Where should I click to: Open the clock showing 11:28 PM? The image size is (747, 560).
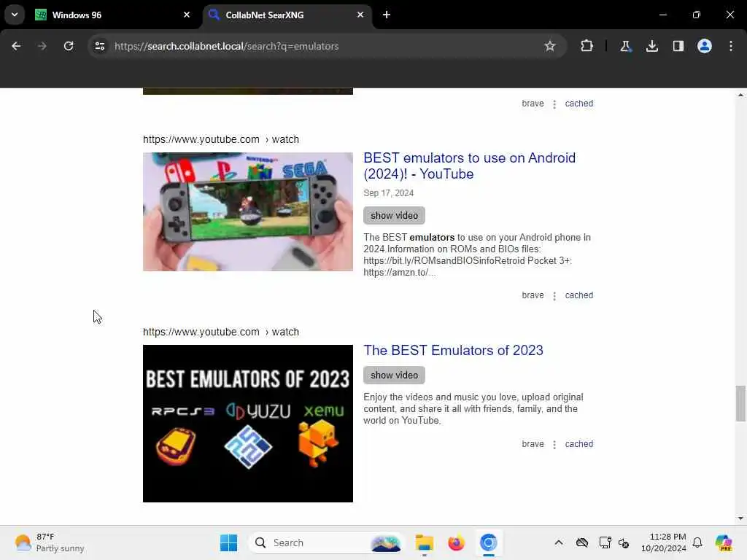tap(663, 542)
